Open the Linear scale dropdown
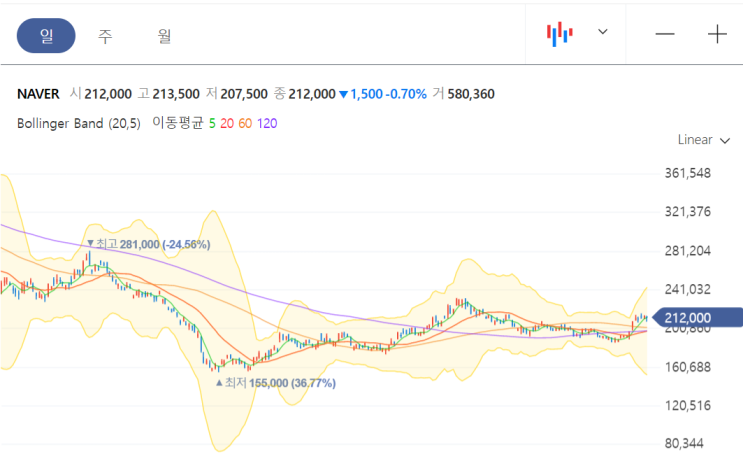This screenshot has height=461, width=743. (x=703, y=140)
